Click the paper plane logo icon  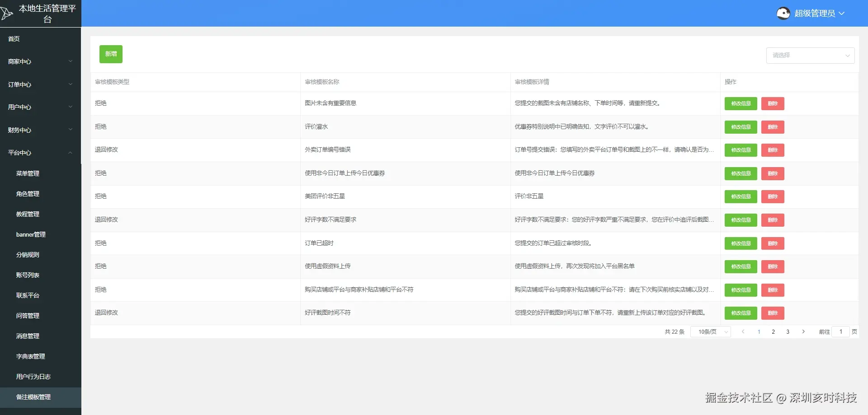(x=6, y=13)
